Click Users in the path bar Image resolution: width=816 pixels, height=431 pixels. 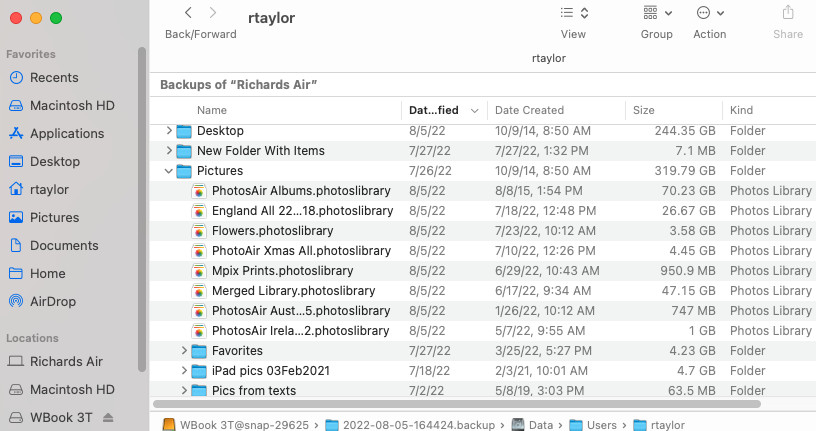(x=601, y=425)
